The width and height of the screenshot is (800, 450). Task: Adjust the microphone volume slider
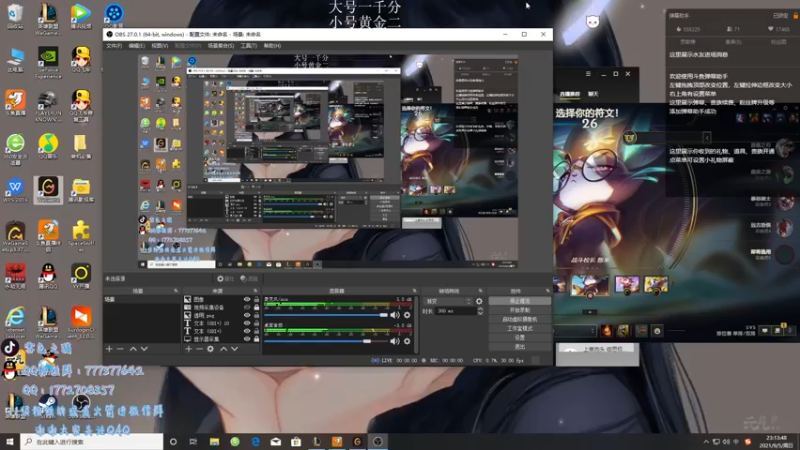click(326, 315)
